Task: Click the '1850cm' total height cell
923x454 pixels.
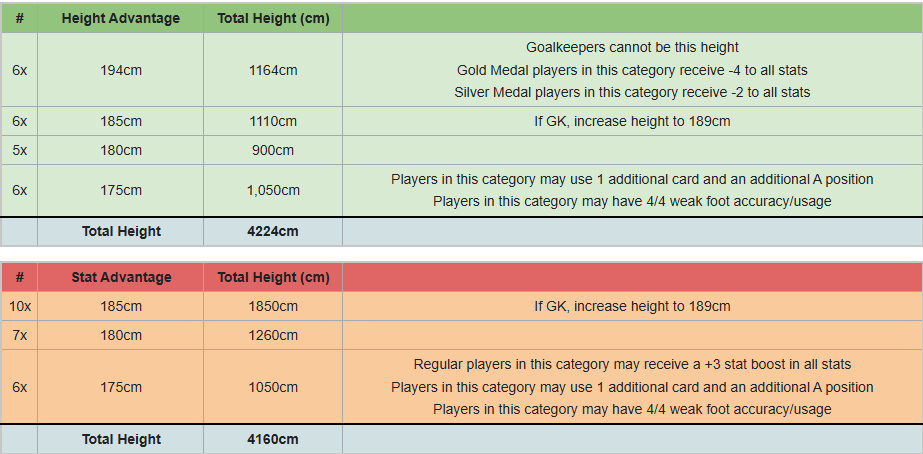Action: pyautogui.click(x=273, y=306)
